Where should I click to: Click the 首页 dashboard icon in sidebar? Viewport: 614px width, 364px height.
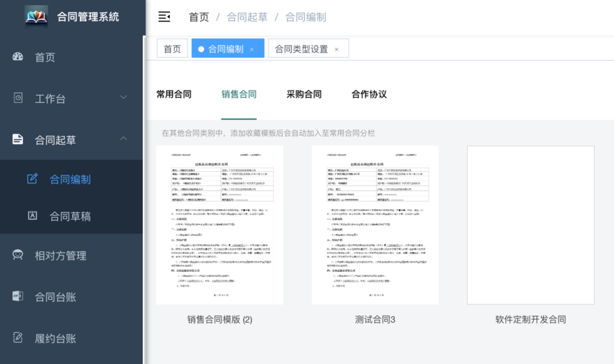point(18,57)
